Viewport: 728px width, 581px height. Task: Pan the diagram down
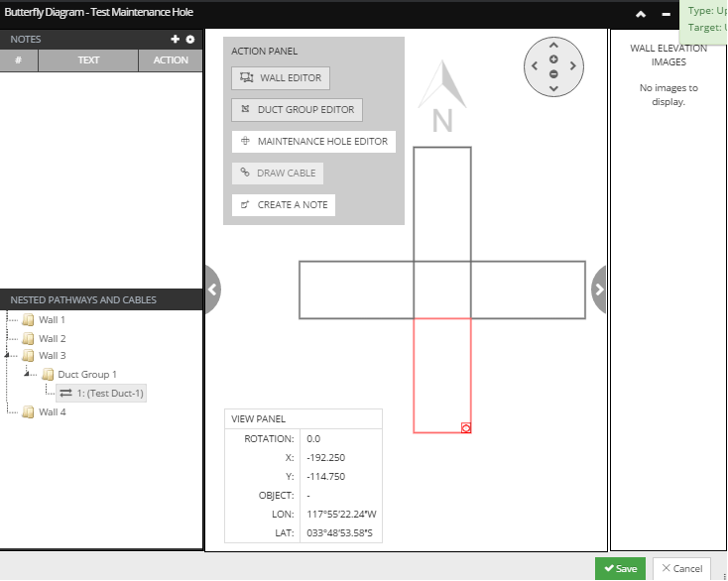point(553,88)
